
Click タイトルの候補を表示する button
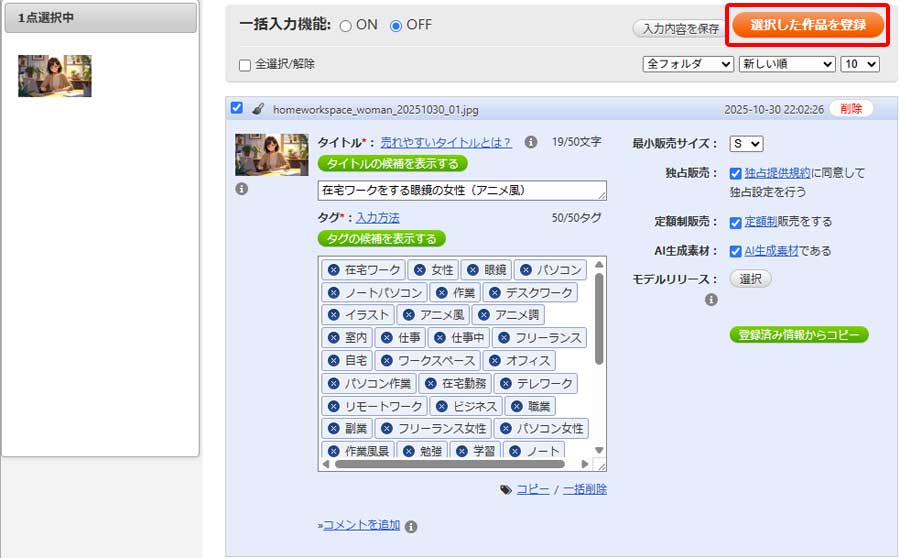393,164
